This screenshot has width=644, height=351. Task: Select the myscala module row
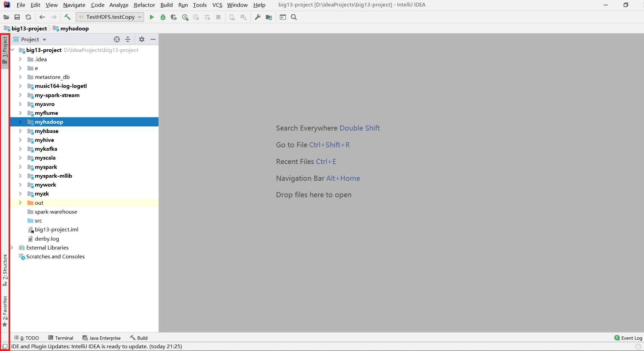(x=84, y=158)
